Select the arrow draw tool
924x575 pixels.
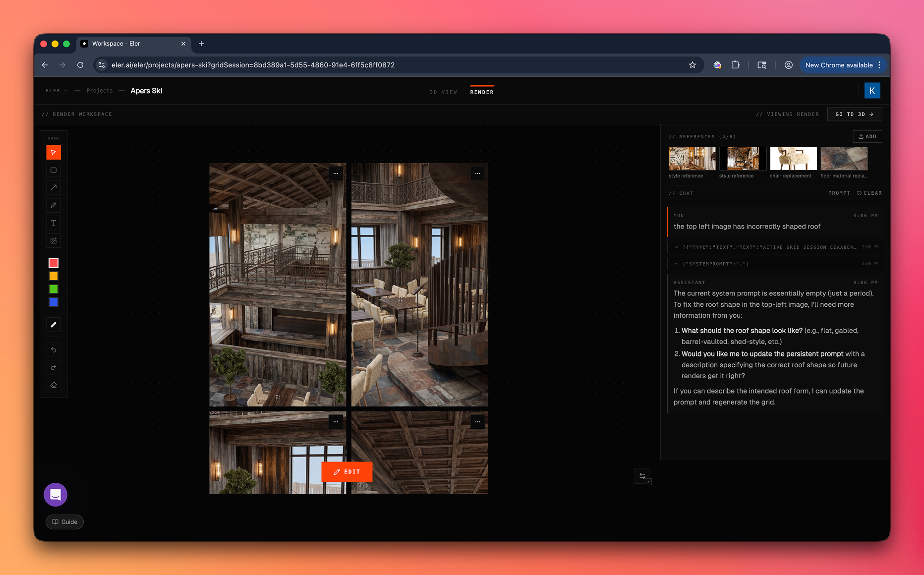click(x=54, y=187)
